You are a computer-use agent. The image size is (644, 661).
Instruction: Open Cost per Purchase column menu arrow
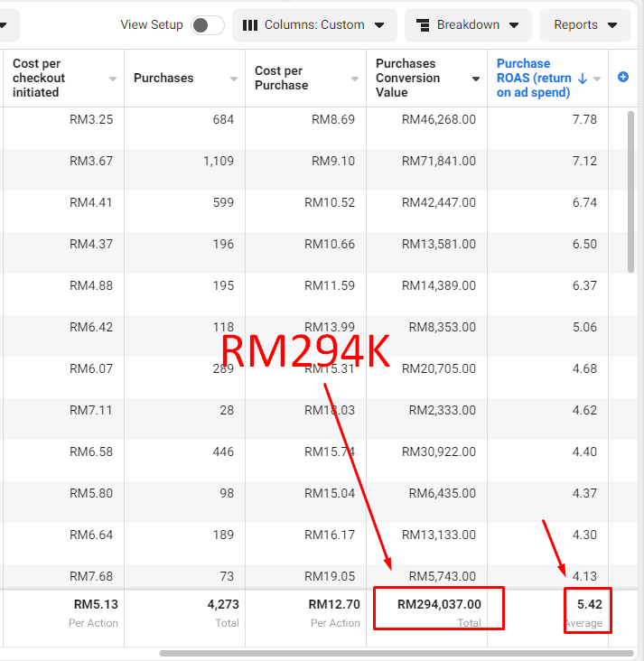355,79
